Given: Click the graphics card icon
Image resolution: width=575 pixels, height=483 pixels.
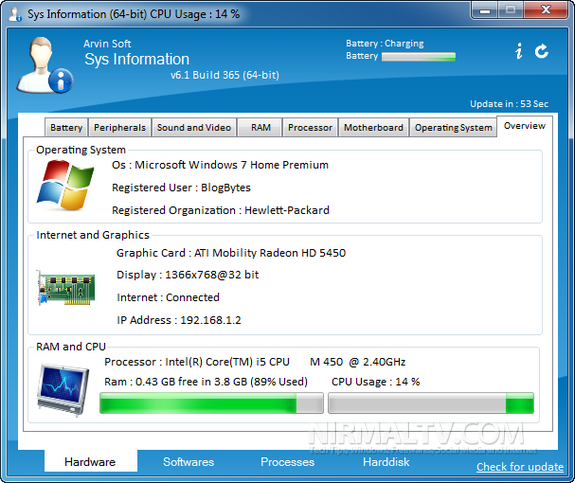Looking at the screenshot, I should pos(66,288).
